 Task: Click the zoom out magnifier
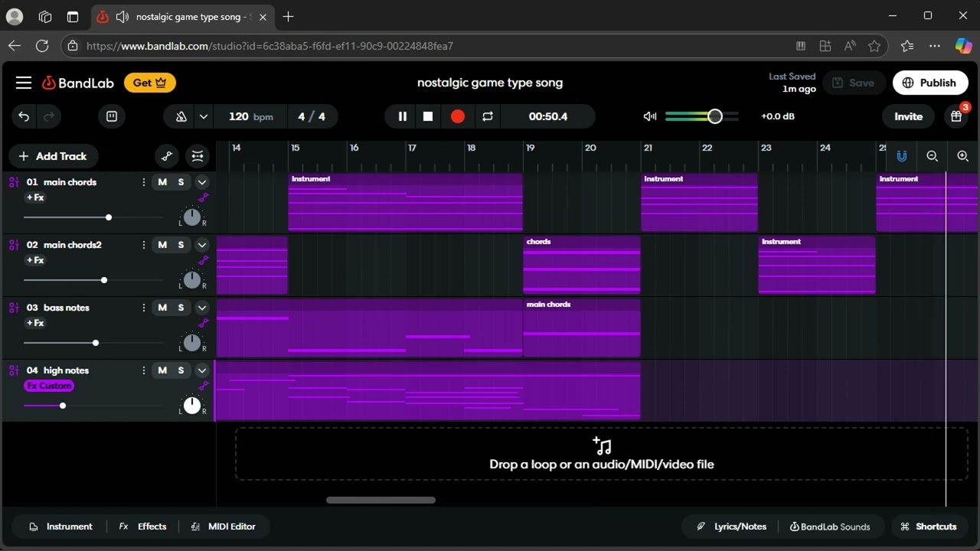pyautogui.click(x=933, y=156)
